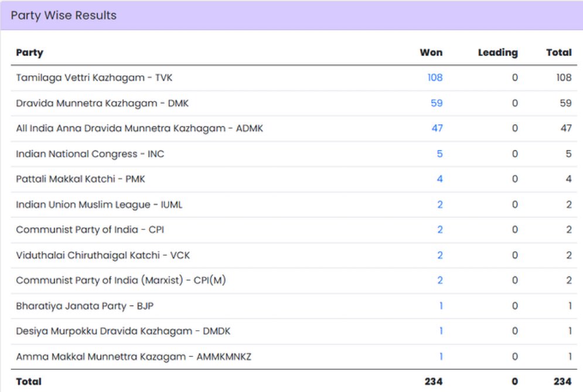The width and height of the screenshot is (583, 392).
Task: Click the Leading column header
Action: point(498,53)
